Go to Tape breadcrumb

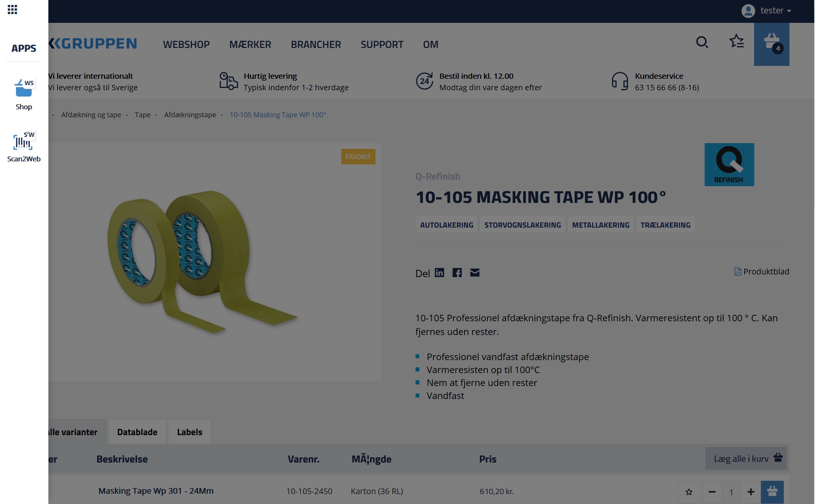142,115
